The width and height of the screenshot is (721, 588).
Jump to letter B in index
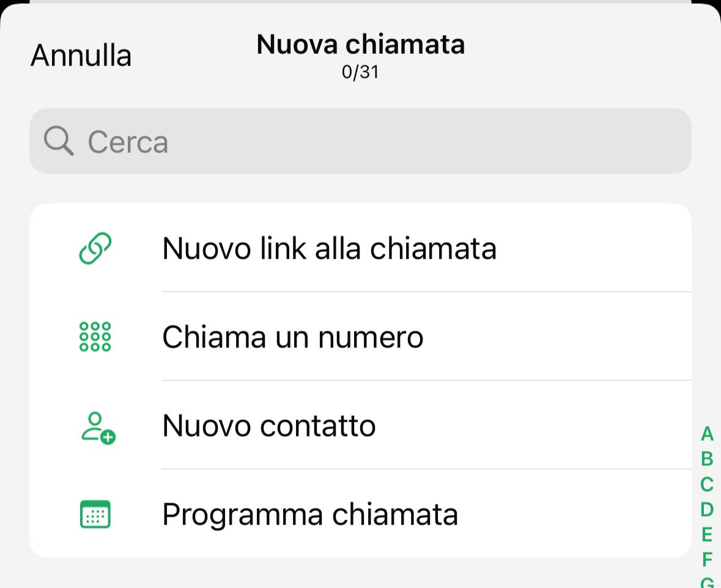pos(707,459)
